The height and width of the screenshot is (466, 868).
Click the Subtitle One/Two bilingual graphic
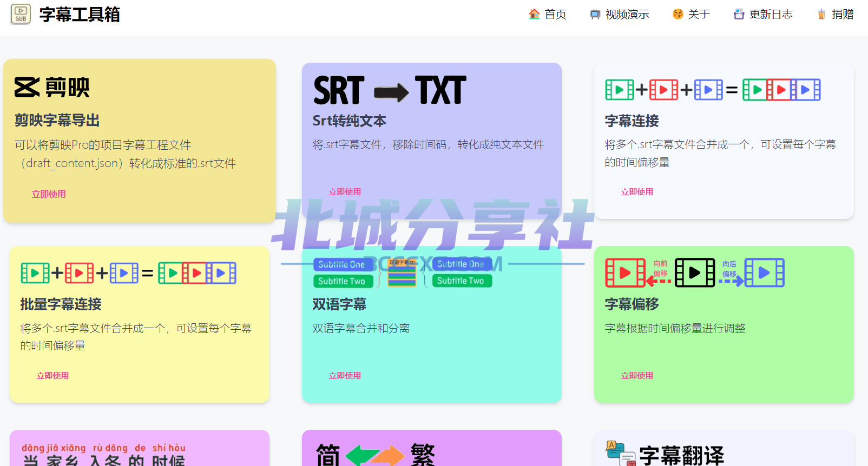(x=403, y=272)
